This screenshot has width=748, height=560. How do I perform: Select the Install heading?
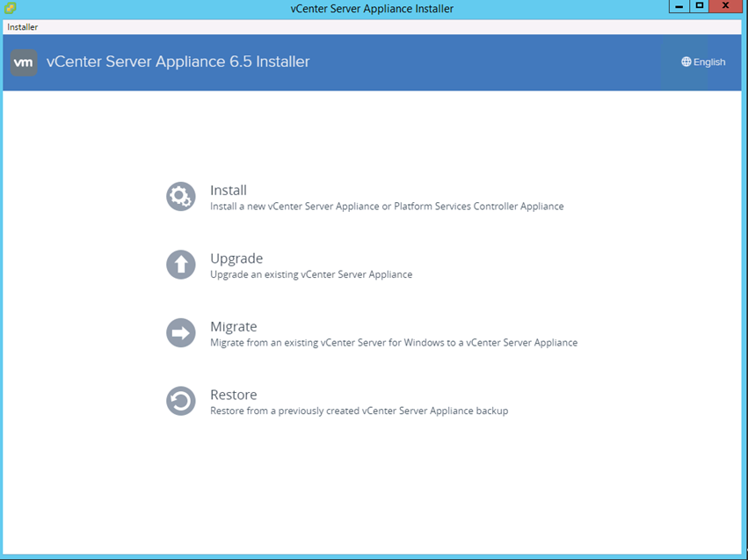pos(229,190)
